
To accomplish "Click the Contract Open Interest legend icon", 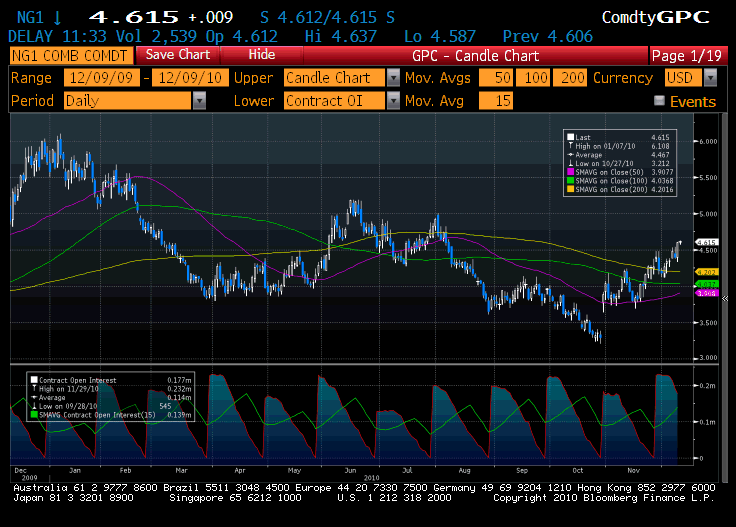I will click(33, 381).
